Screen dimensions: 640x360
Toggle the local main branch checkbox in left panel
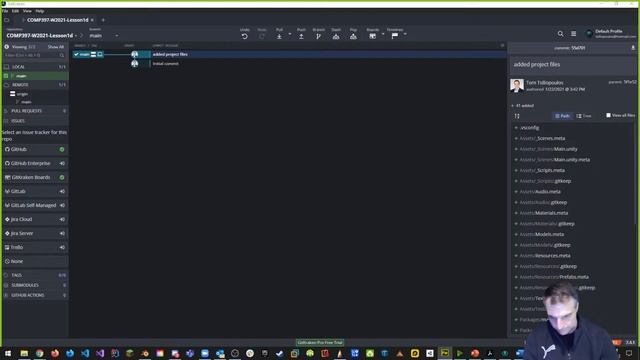[6, 76]
